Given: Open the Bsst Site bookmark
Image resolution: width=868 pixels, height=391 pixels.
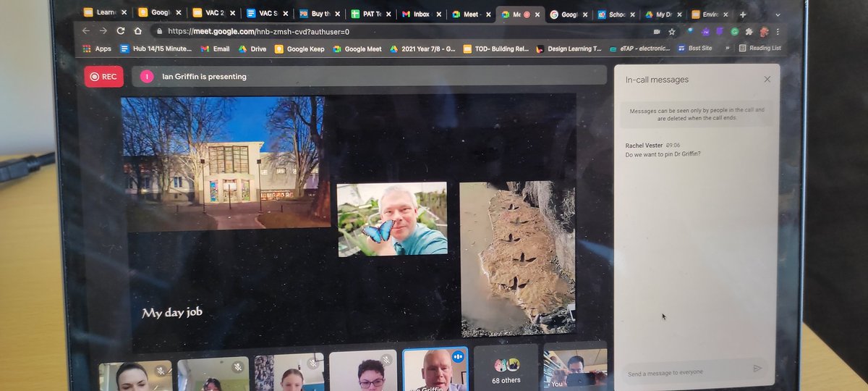Looking at the screenshot, I should [694, 49].
